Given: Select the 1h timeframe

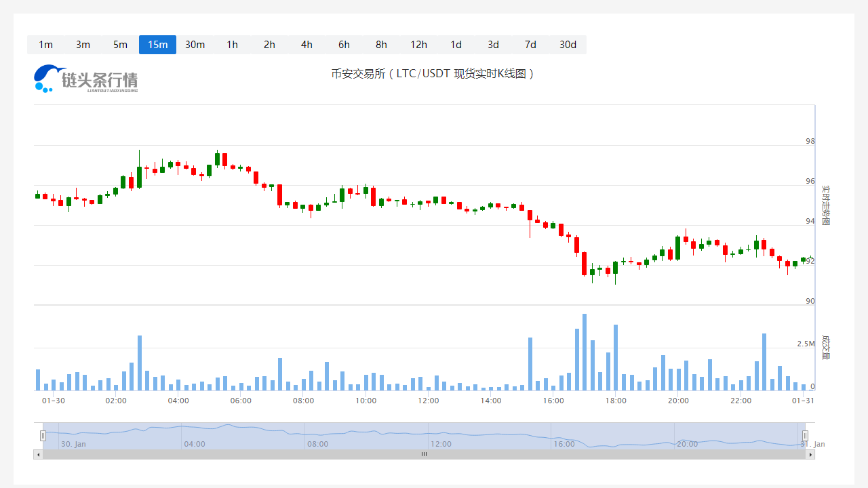Looking at the screenshot, I should (232, 45).
